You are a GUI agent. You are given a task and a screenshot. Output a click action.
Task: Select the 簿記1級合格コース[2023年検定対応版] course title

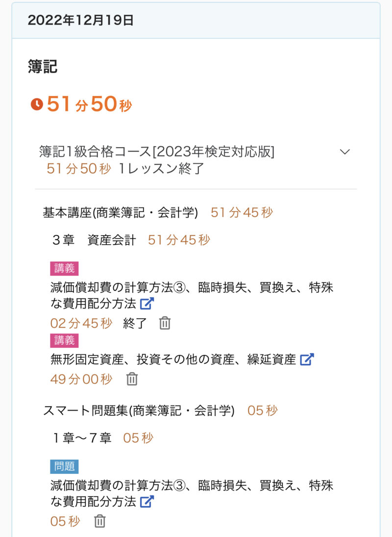tap(157, 152)
